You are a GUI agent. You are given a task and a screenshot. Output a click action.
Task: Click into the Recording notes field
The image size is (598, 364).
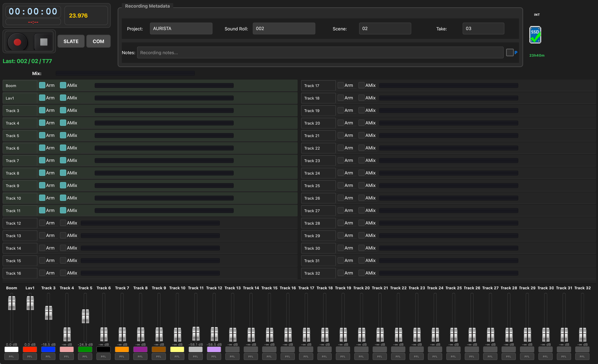click(x=320, y=52)
